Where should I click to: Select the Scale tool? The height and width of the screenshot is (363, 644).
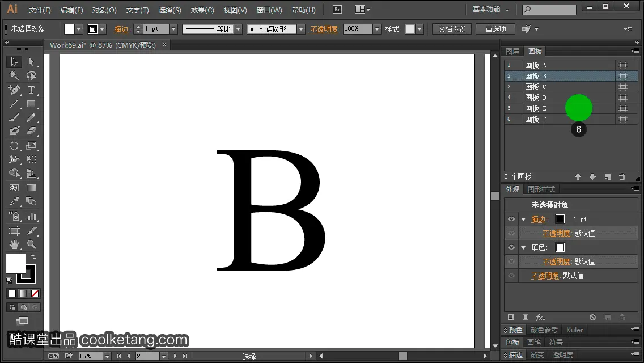point(31,146)
